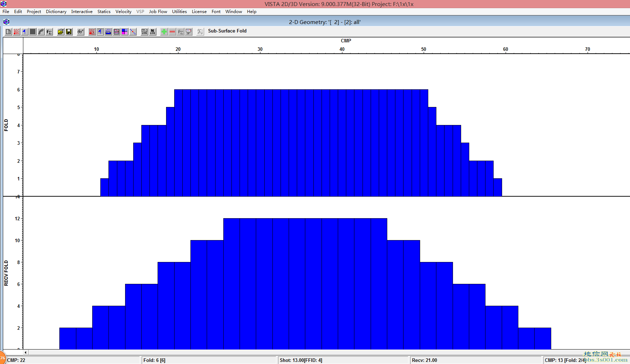
Task: Click the green plus icon
Action: 164,32
